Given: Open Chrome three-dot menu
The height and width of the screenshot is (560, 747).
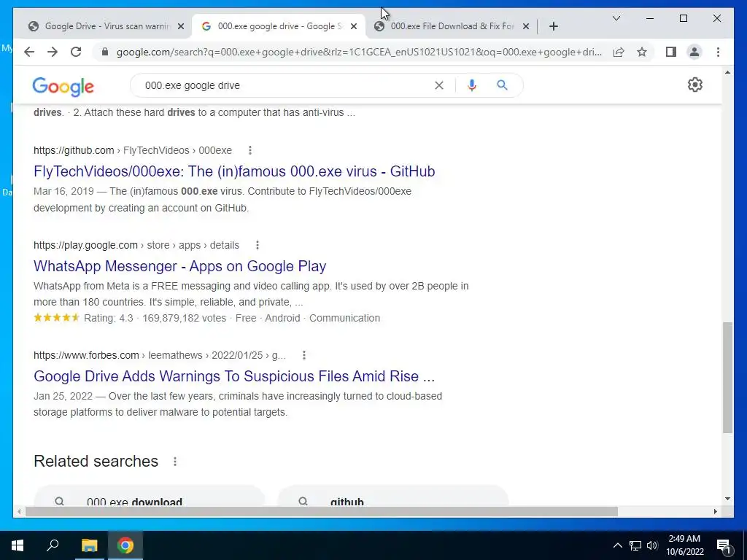Looking at the screenshot, I should click(718, 52).
